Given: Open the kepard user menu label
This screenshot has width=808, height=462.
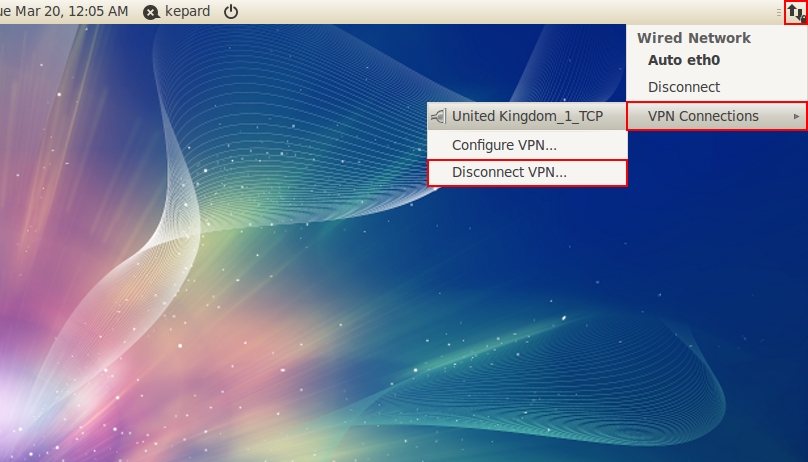Looking at the screenshot, I should tap(188, 11).
